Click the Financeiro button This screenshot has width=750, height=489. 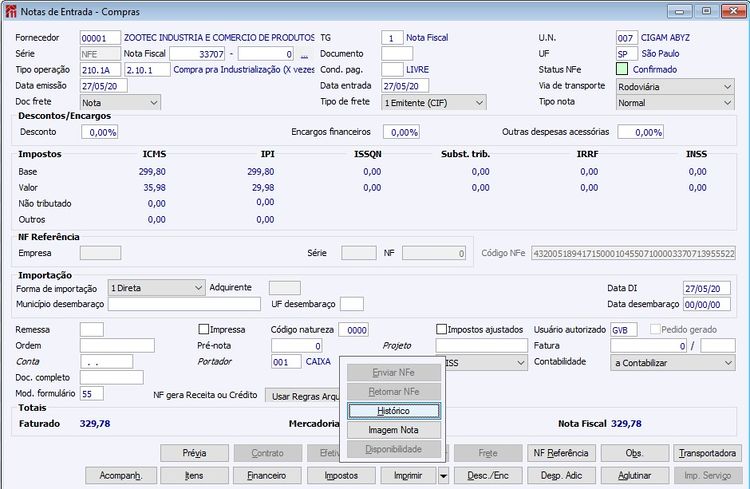(x=268, y=476)
